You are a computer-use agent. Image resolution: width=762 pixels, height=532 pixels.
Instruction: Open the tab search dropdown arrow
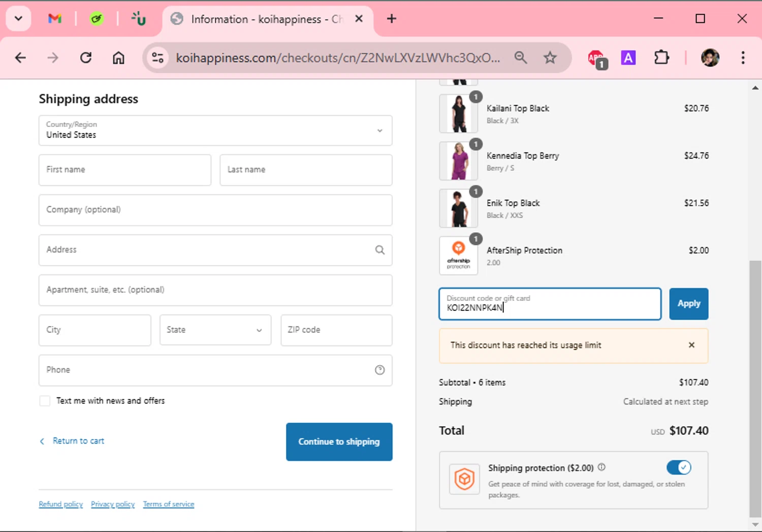pos(19,19)
